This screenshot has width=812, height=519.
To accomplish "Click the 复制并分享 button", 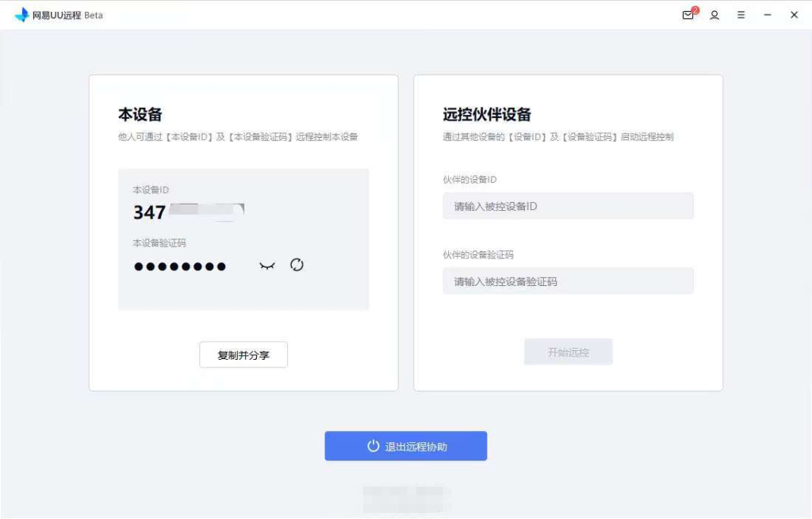I will [243, 355].
